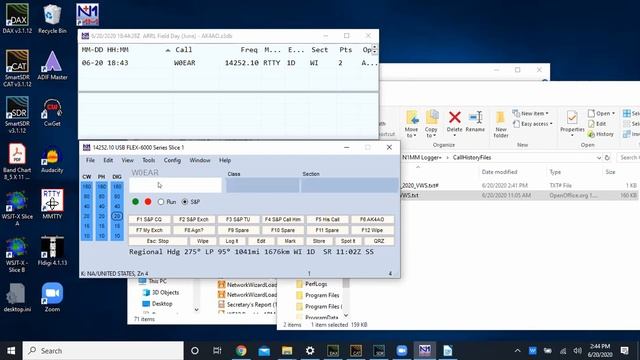Launch SmartSDR v3.1.12 desktop shortcut
The height and width of the screenshot is (360, 640).
(x=17, y=115)
